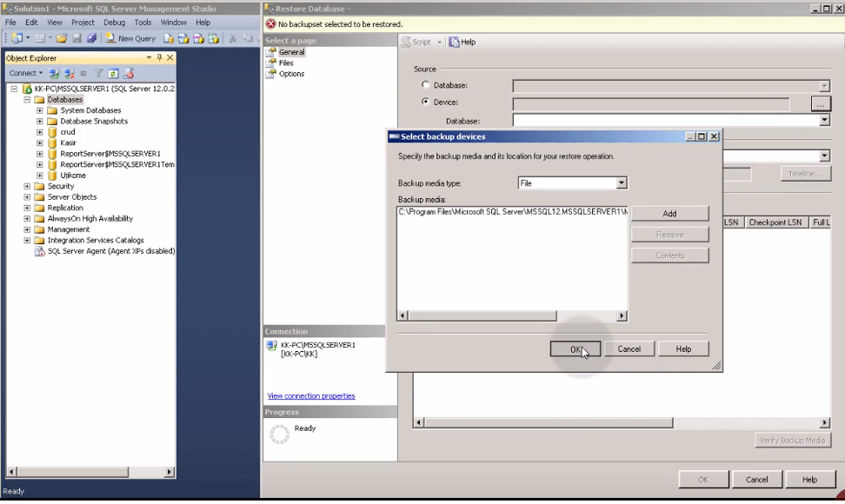Click Analysis Services MDX Query icon
Viewport: 845px width, 504px height.
click(183, 38)
